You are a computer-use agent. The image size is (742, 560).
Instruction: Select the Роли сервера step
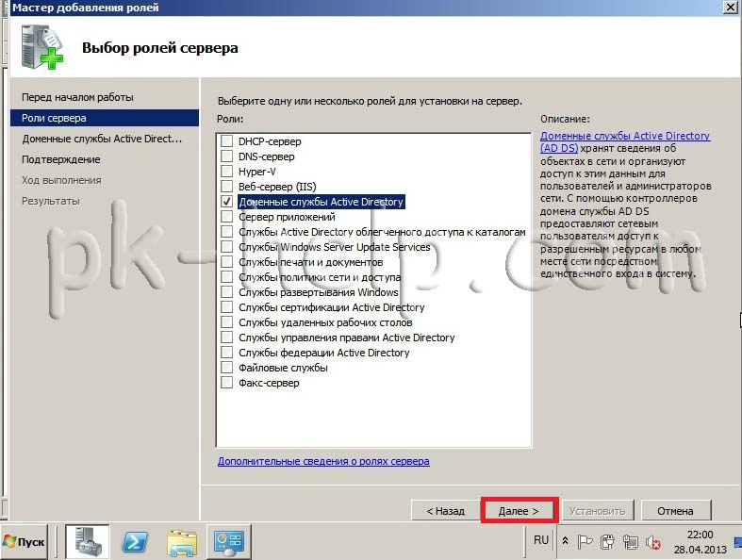[105, 118]
